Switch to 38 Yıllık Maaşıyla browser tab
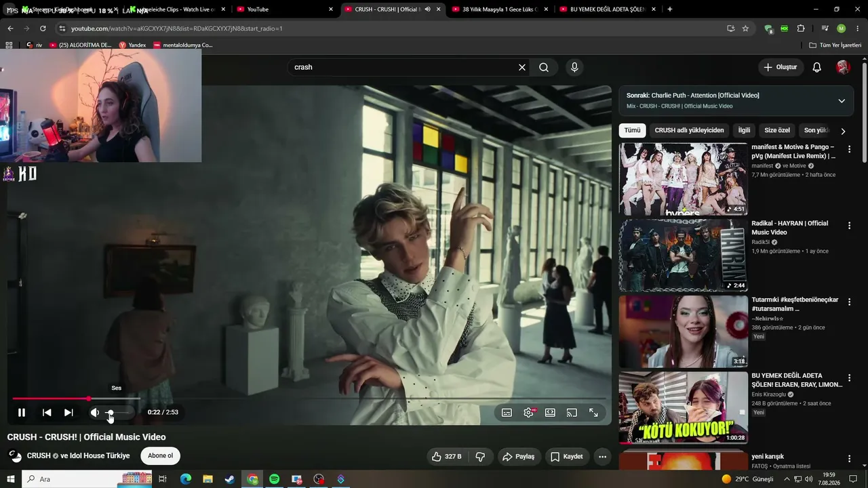 point(500,9)
